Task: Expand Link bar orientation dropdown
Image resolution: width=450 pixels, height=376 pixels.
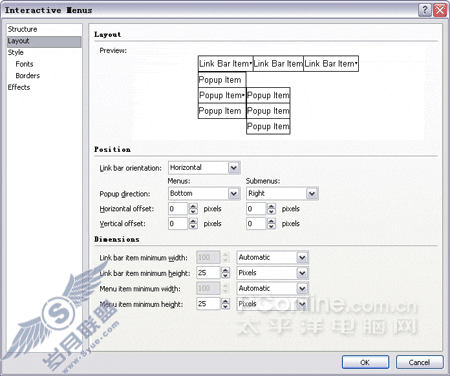Action: [234, 168]
